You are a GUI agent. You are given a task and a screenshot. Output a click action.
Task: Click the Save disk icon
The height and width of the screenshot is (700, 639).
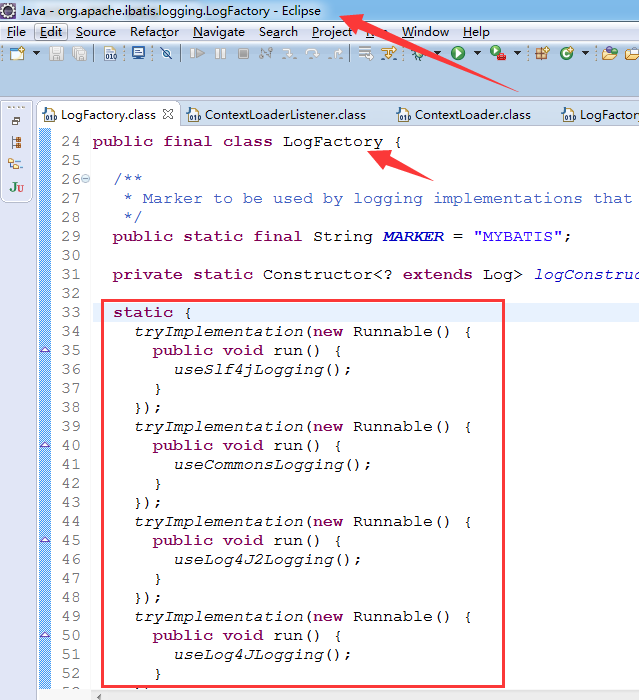[x=56, y=54]
